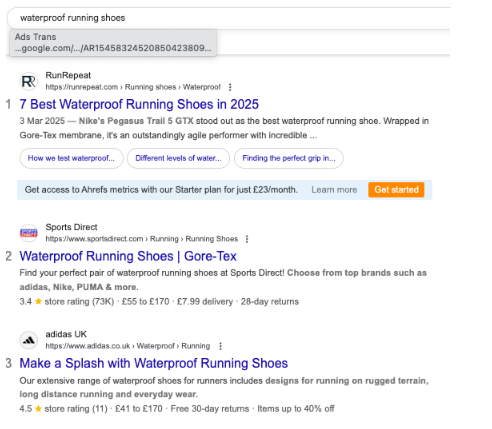This screenshot has width=492, height=429.
Task: Click the RunRepeat site name
Action: (68, 75)
